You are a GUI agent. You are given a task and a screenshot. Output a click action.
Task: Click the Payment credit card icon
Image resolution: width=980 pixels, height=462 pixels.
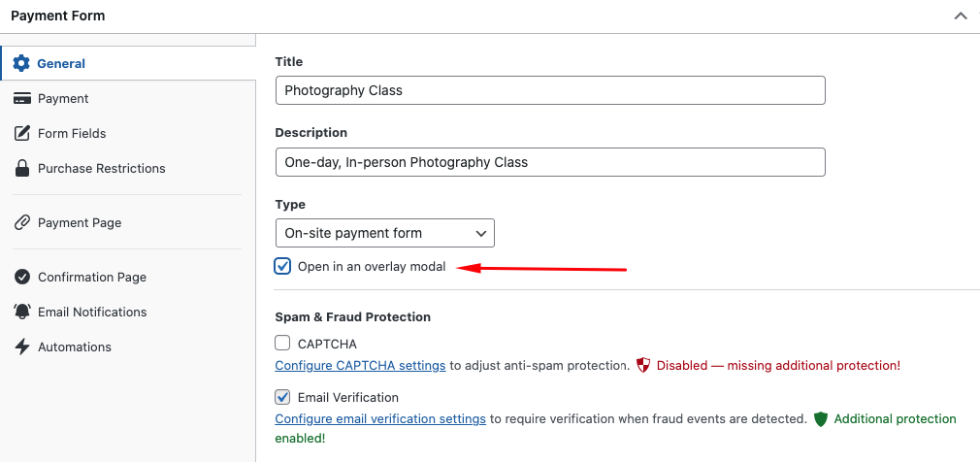[21, 98]
